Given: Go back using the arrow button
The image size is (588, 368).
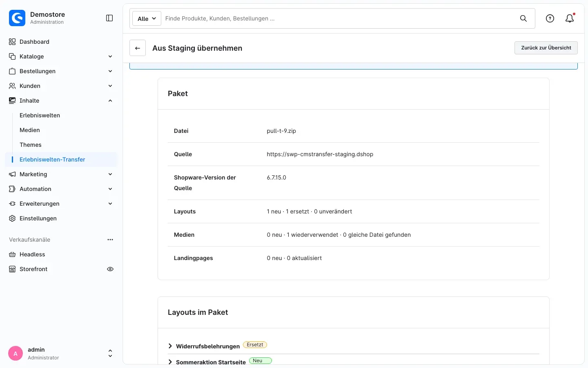Looking at the screenshot, I should tap(138, 48).
